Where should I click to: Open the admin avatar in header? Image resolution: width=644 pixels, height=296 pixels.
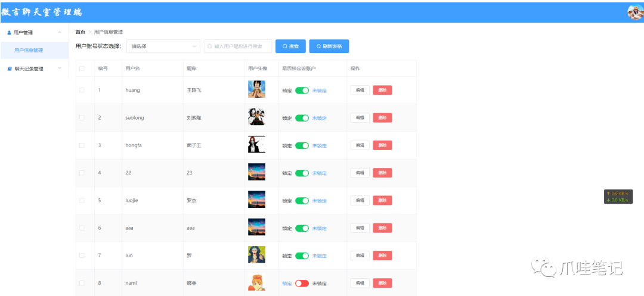[x=636, y=13]
